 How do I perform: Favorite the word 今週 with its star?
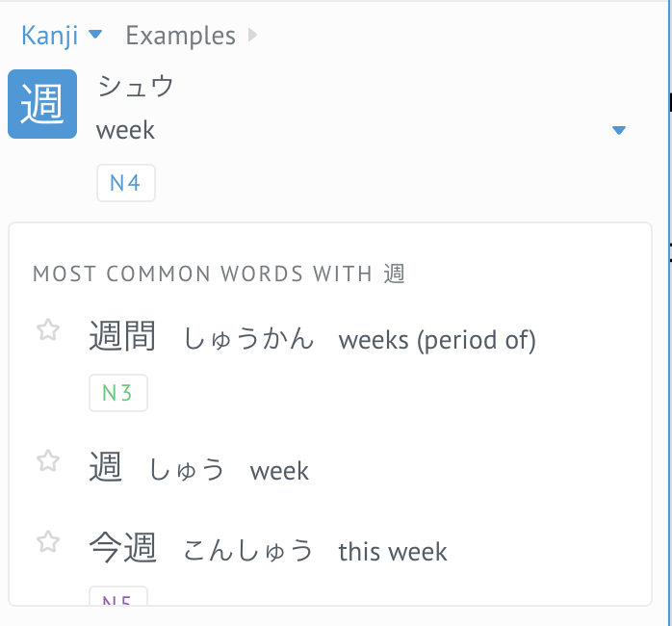(48, 542)
